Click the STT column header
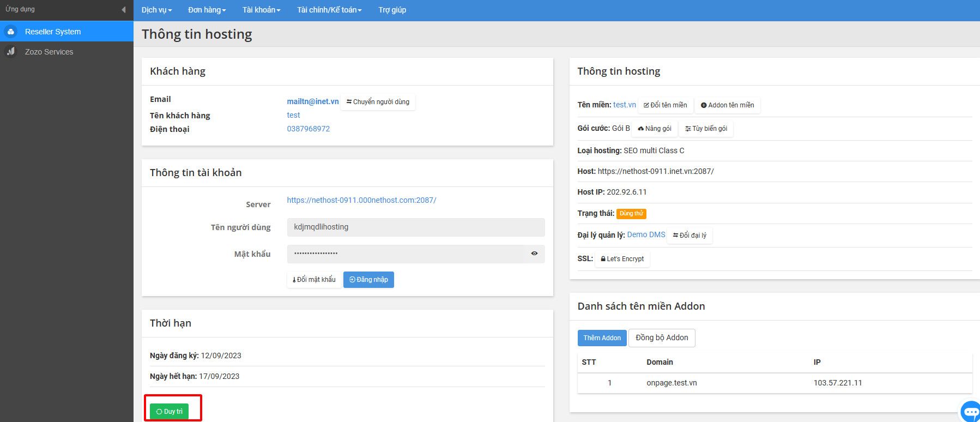This screenshot has height=422, width=980. (x=589, y=362)
